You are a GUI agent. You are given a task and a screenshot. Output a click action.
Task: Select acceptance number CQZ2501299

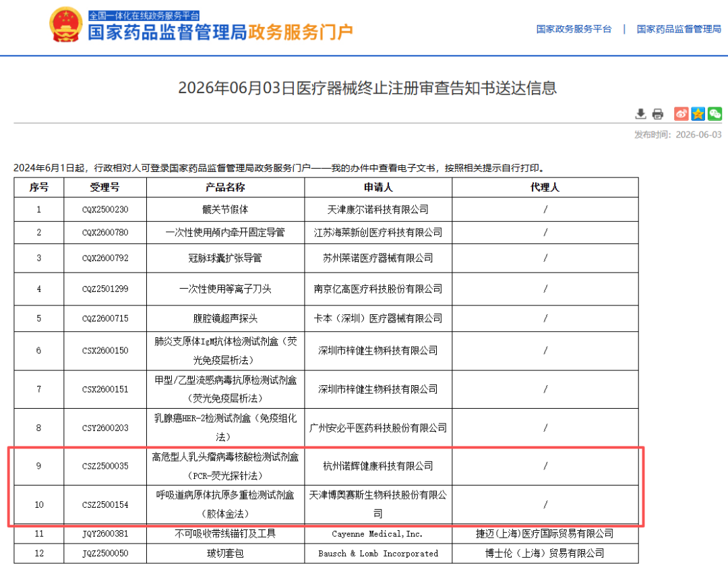coord(105,289)
